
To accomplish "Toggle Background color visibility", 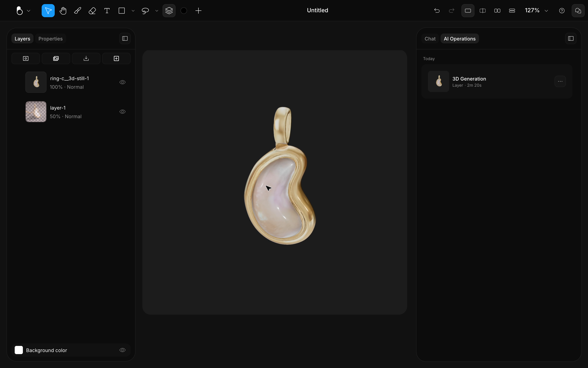I will coord(122,350).
